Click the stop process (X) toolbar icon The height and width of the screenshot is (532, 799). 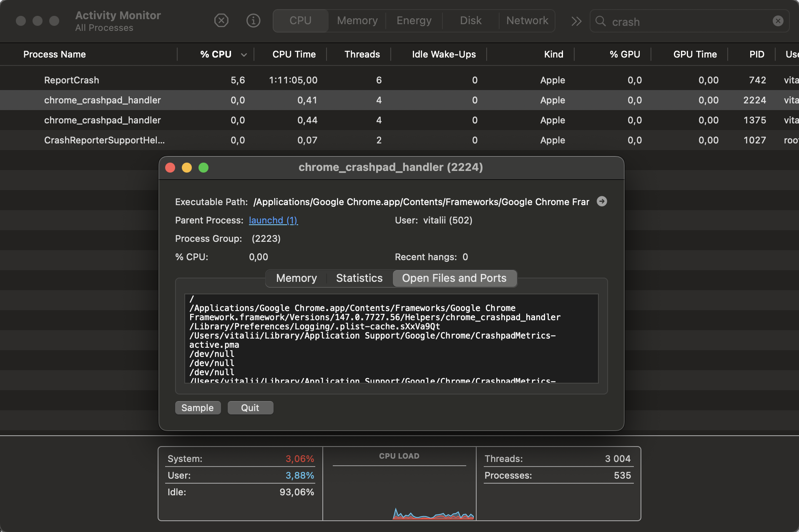click(x=221, y=20)
